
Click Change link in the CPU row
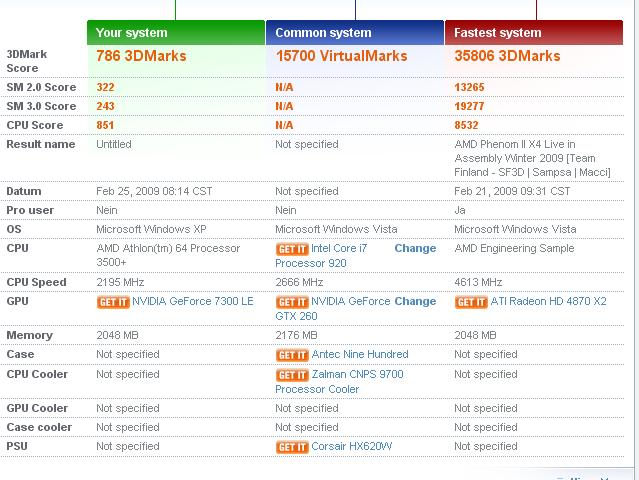tap(415, 248)
